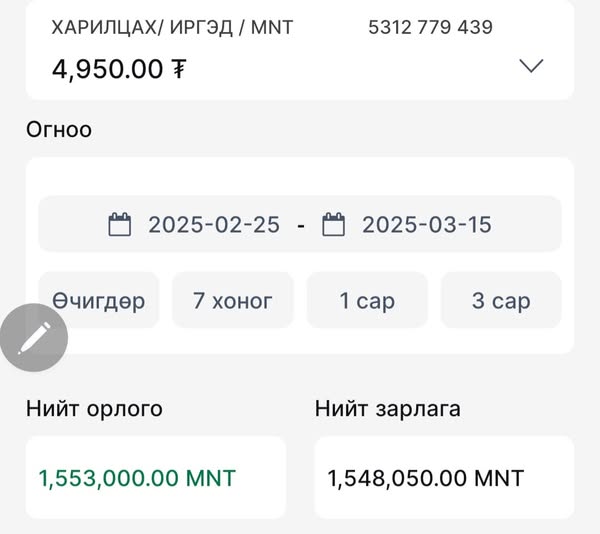Open the end date calendar icon
This screenshot has height=534, width=600.
[x=333, y=224]
